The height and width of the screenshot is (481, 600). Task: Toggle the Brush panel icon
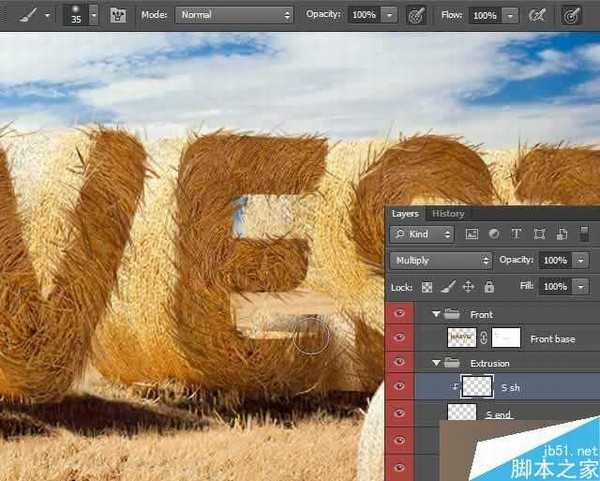click(118, 16)
